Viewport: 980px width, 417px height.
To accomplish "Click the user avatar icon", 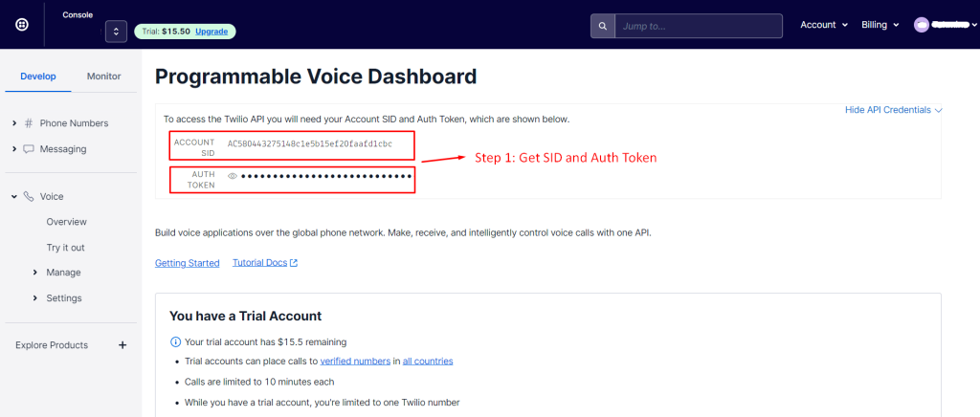I will [922, 25].
